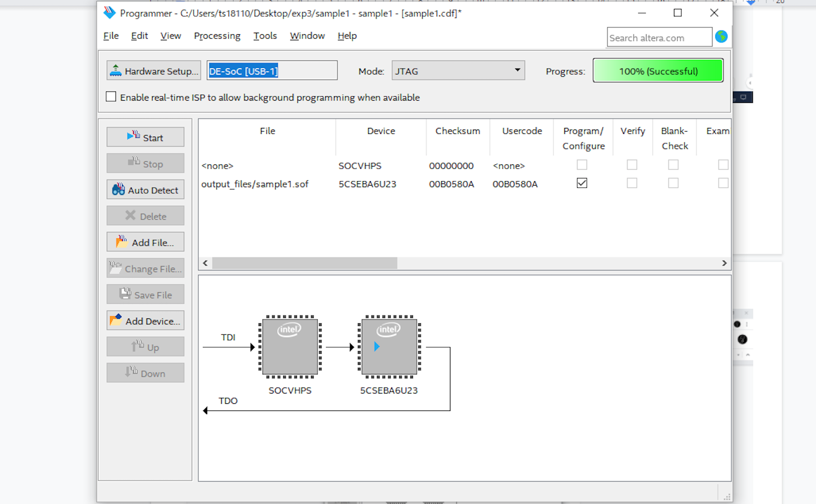Image resolution: width=816 pixels, height=504 pixels.
Task: Click the Search altera.com field
Action: [659, 38]
